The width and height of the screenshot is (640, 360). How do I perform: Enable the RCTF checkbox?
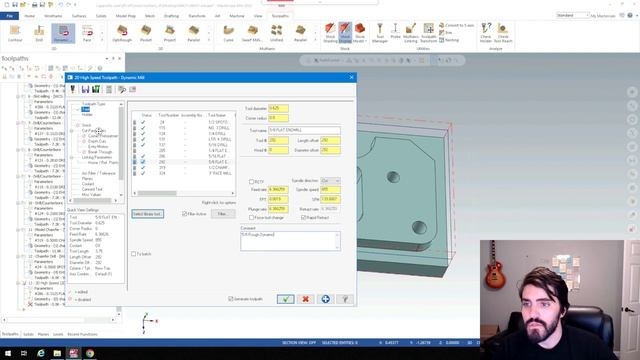[251, 182]
